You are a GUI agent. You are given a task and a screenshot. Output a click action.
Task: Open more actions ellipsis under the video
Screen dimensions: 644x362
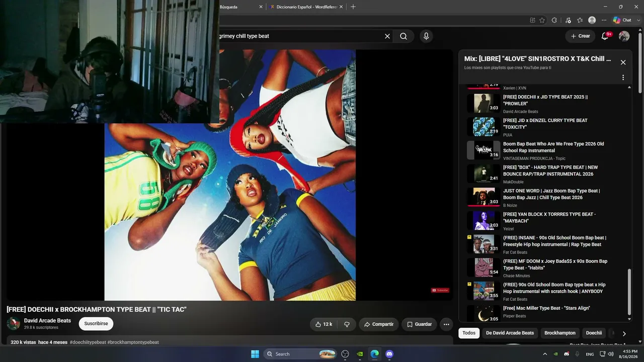(446, 324)
